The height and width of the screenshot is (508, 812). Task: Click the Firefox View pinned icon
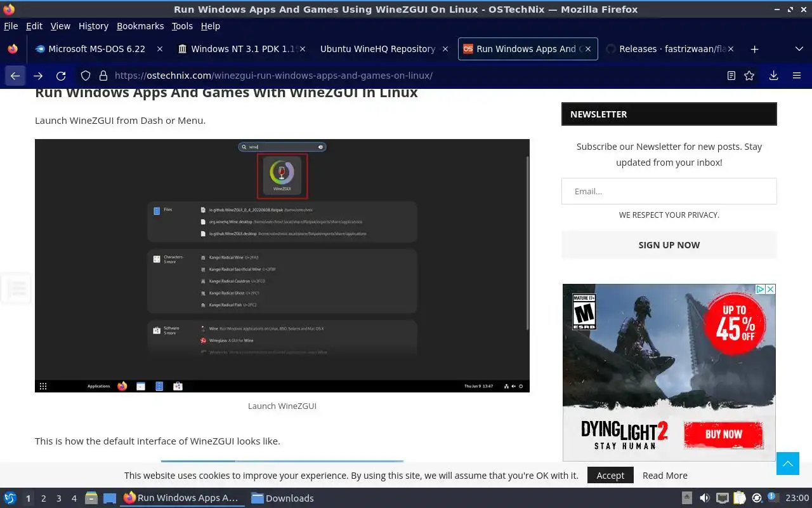(13, 49)
